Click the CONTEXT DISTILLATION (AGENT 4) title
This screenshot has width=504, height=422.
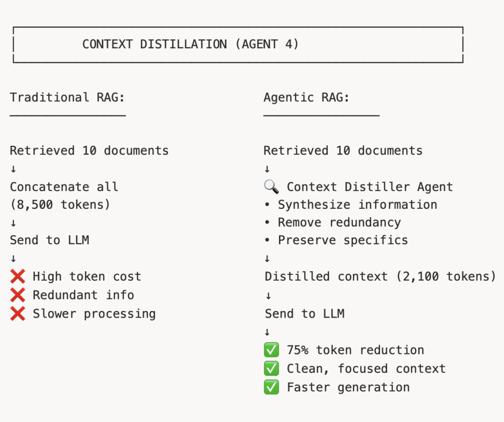[x=190, y=44]
